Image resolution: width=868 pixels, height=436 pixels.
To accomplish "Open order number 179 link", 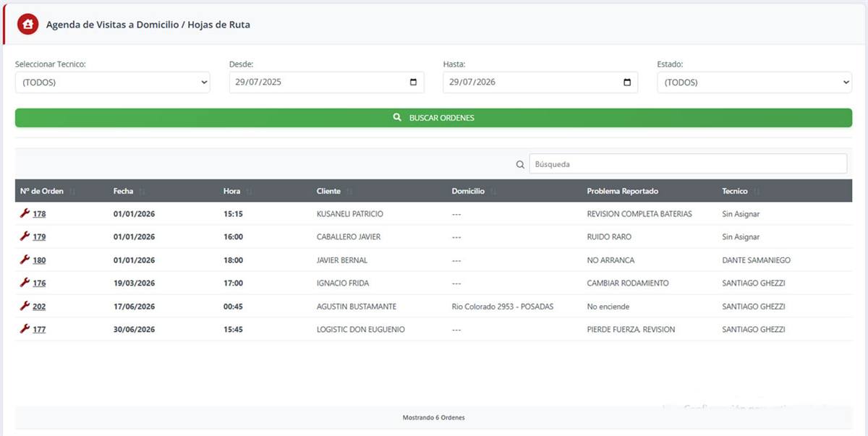I will click(x=39, y=237).
